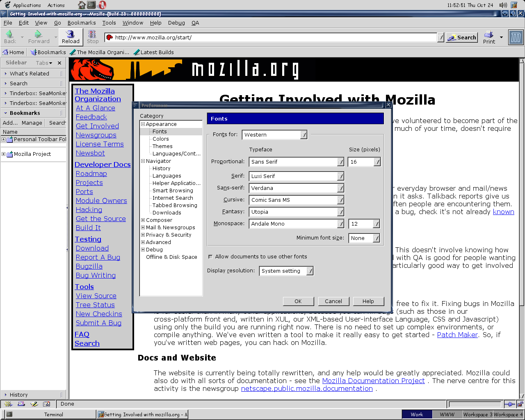
Task: Click the Stop traffic-light icon
Action: [92, 34]
